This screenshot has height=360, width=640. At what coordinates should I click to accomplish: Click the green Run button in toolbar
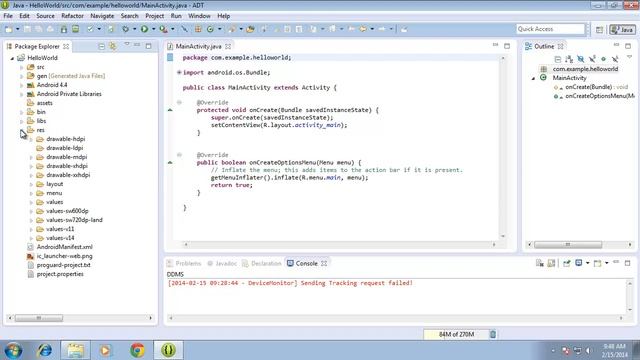[144, 29]
